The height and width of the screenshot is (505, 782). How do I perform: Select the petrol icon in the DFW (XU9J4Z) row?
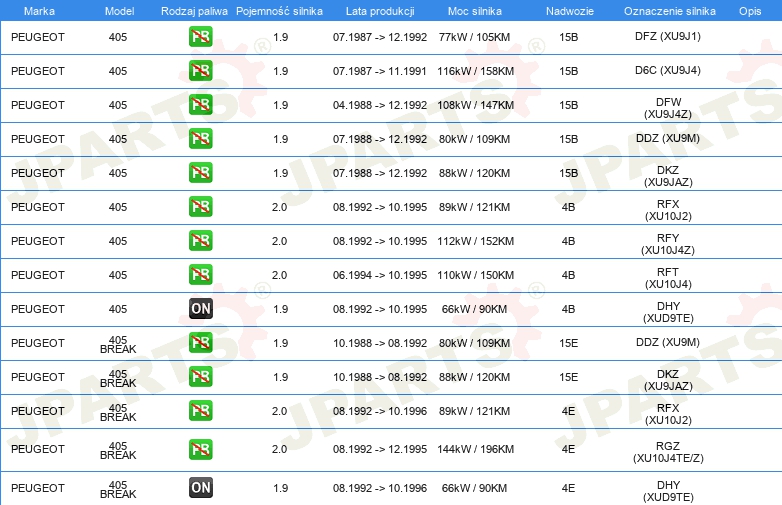click(x=200, y=105)
